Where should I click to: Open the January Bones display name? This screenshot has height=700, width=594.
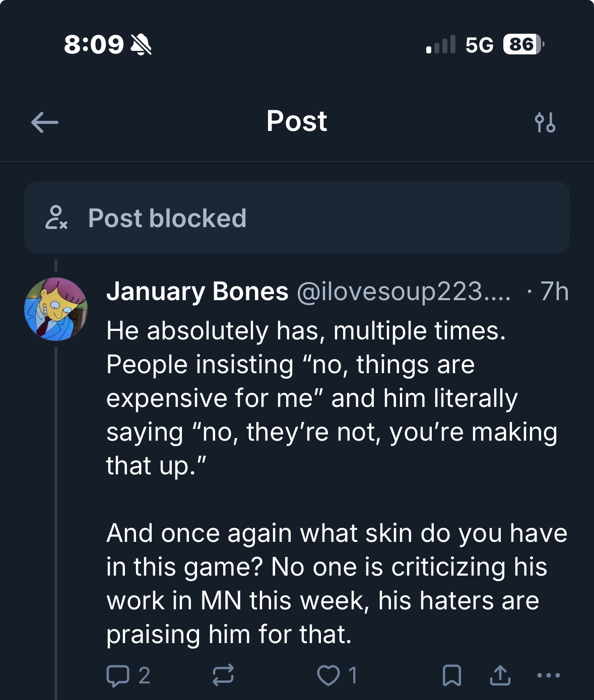pyautogui.click(x=197, y=292)
